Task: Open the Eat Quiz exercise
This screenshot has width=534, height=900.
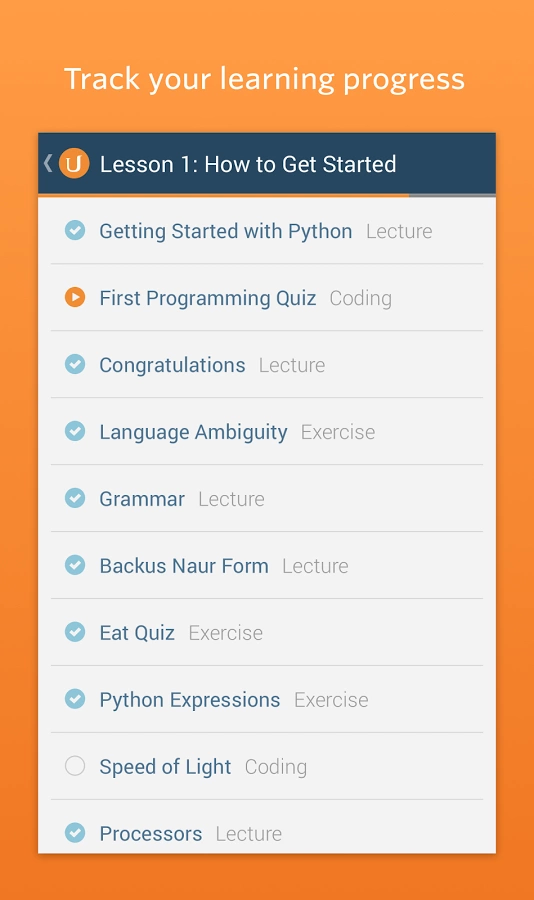Action: (x=267, y=633)
